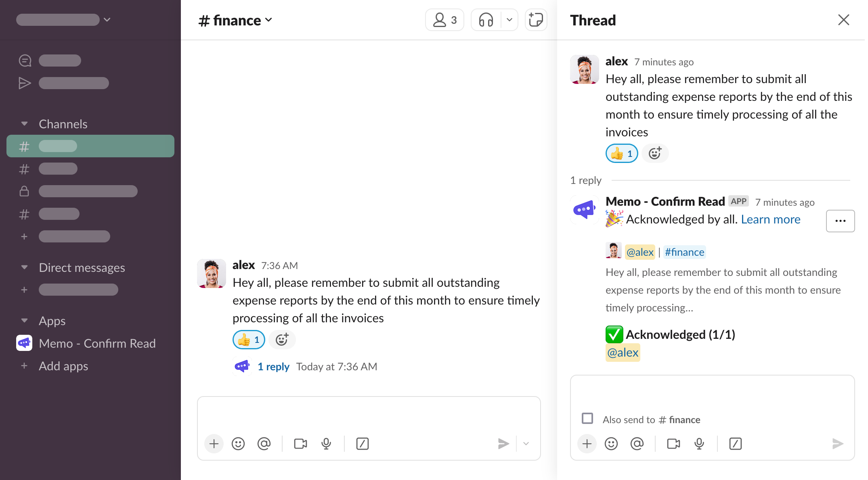
Task: Click the Learn more link
Action: [x=770, y=219]
